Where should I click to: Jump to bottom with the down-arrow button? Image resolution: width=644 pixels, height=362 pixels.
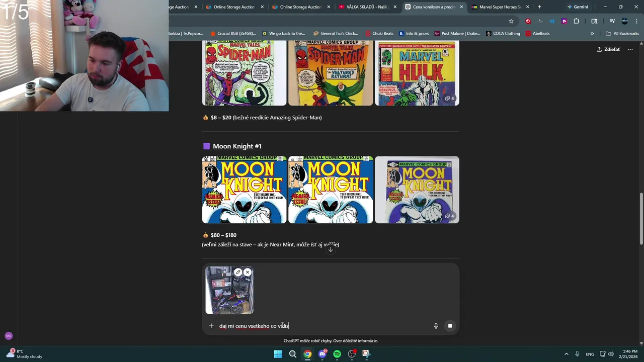pos(331,249)
